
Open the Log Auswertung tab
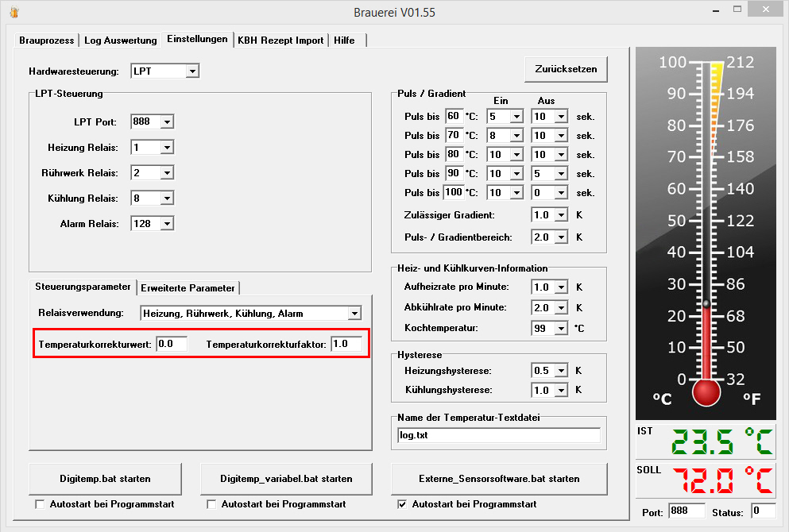click(121, 40)
